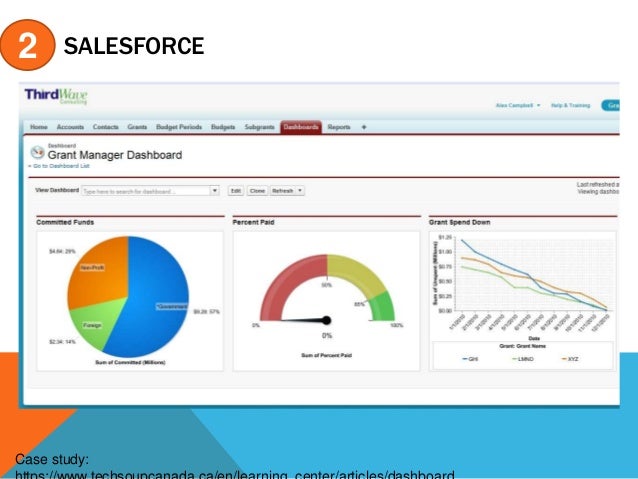Open the Help & Training link
638x479 pixels.
pos(570,105)
